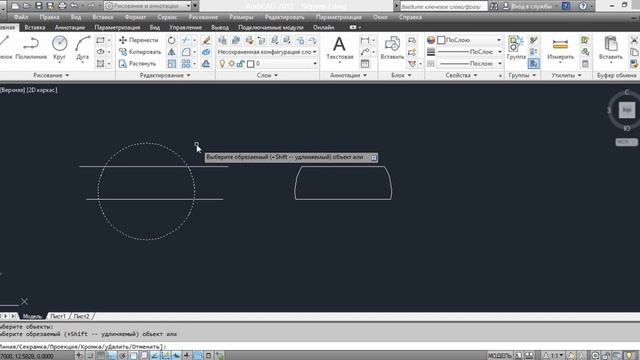Click the hatch icon in Рисование panel
This screenshot has height=360, width=640.
coord(100,64)
